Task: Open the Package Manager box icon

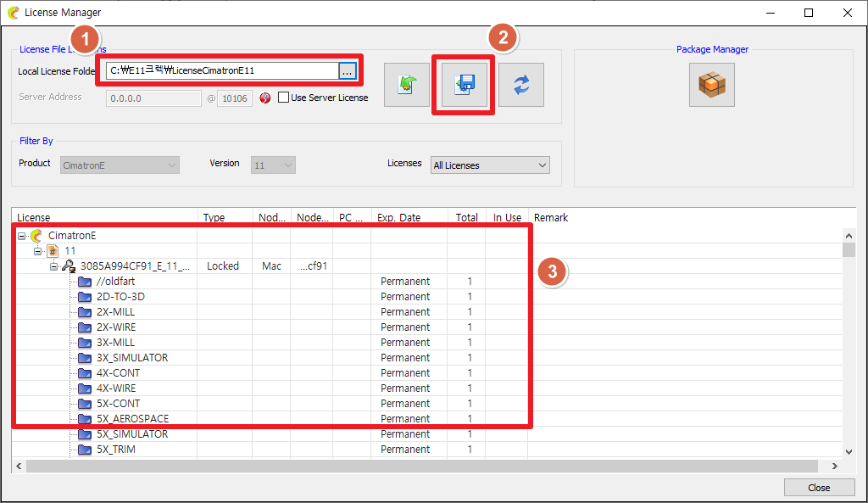Action: 712,85
